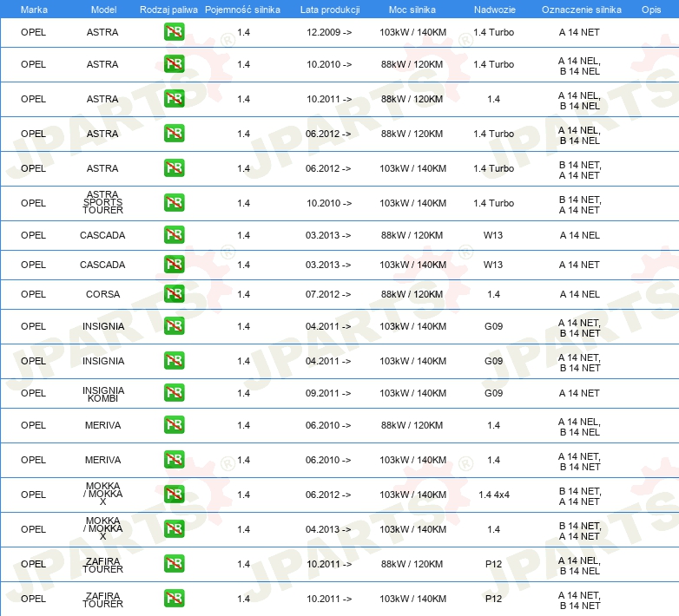The width and height of the screenshot is (679, 616).
Task: Click the Moc silnika column header
Action: pyautogui.click(x=412, y=10)
